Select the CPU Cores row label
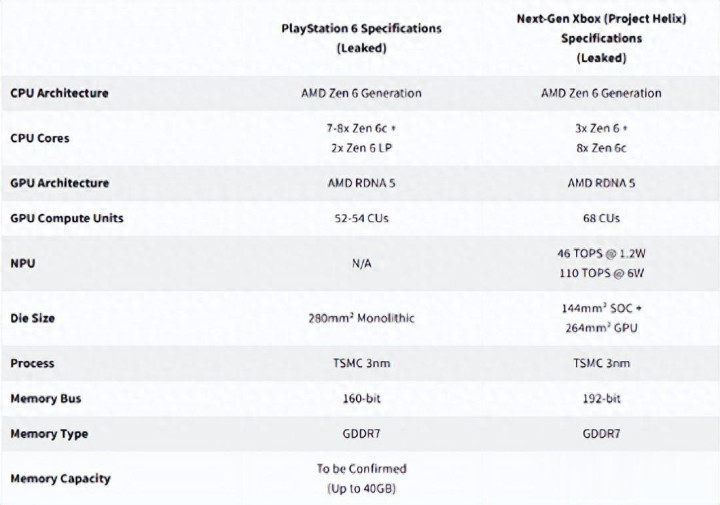Image resolution: width=720 pixels, height=505 pixels. click(40, 138)
